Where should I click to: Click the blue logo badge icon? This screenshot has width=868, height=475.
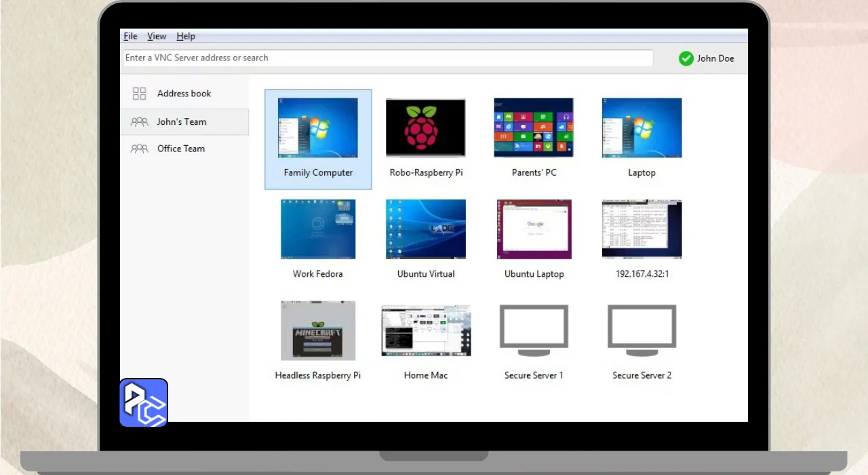[144, 403]
